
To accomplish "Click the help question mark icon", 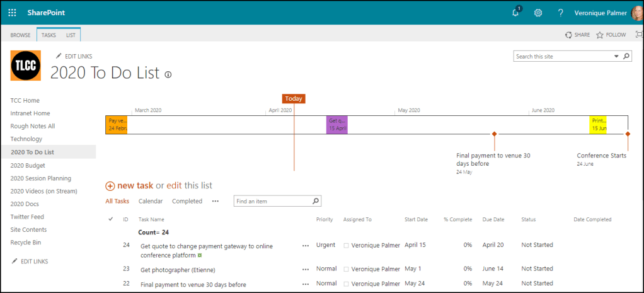I will pyautogui.click(x=560, y=13).
